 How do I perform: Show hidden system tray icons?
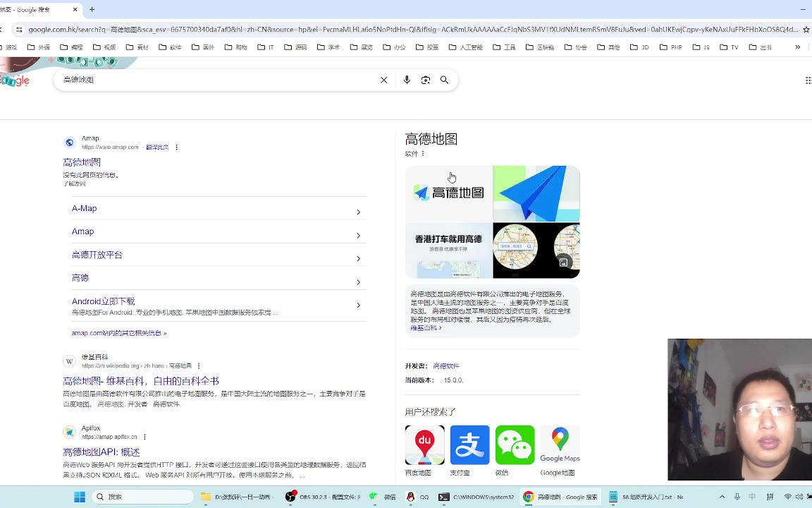[x=722, y=497]
